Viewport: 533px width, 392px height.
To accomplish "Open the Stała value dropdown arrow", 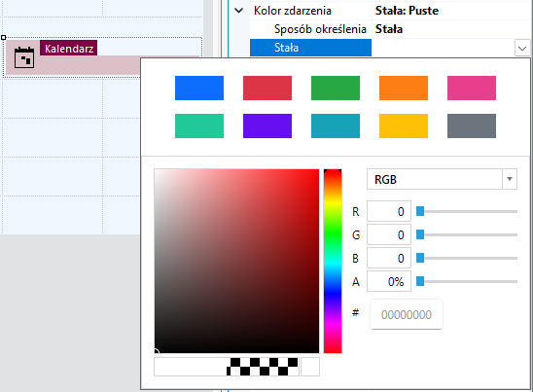I will 522,49.
